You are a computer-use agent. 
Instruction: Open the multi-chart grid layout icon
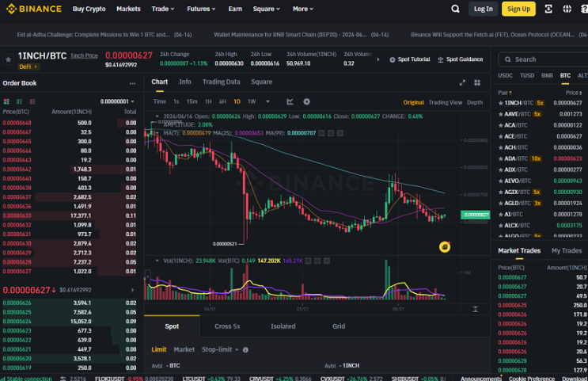[477, 82]
